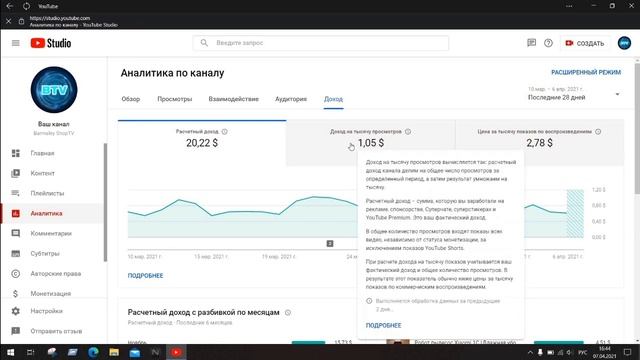Click info icon beside Цена за тысячу показов
Screen dimensions: 640x360
click(x=598, y=131)
